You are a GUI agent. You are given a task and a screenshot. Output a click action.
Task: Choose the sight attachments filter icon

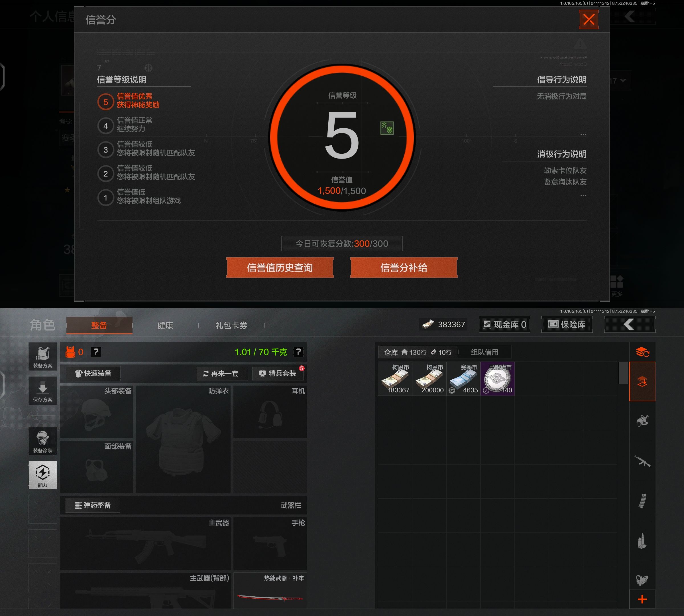pos(642,580)
